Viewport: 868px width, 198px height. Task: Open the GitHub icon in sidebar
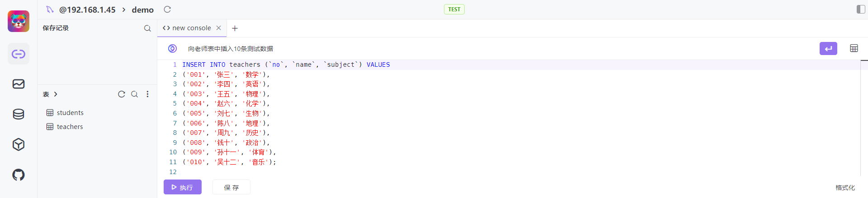pyautogui.click(x=19, y=175)
